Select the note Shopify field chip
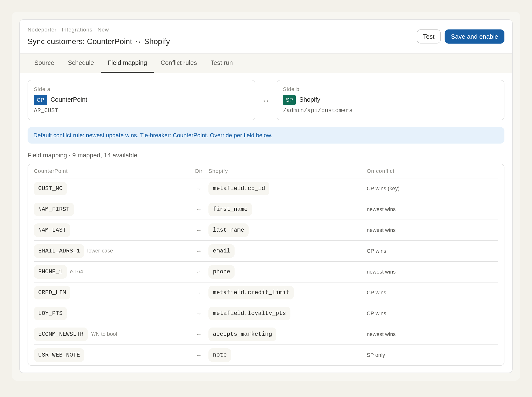The width and height of the screenshot is (532, 397). pos(220,355)
